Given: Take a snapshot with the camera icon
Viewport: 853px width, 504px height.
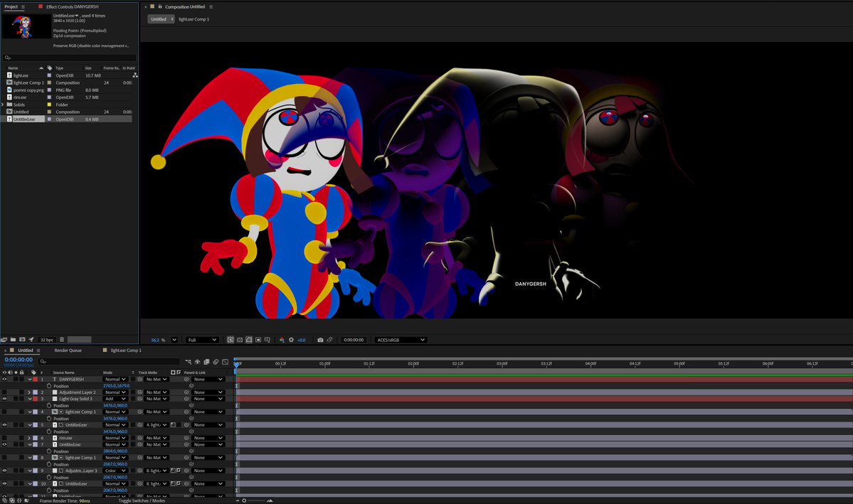Looking at the screenshot, I should tap(320, 340).
